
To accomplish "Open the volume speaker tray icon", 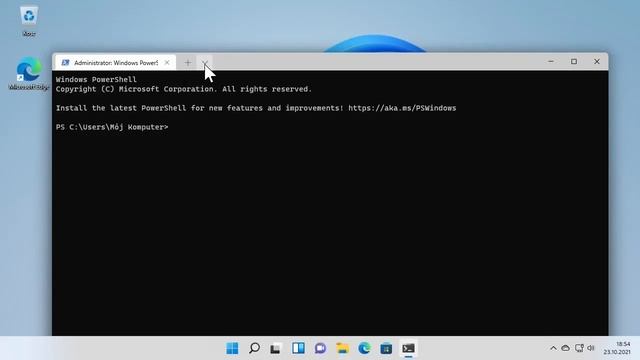I will click(591, 348).
